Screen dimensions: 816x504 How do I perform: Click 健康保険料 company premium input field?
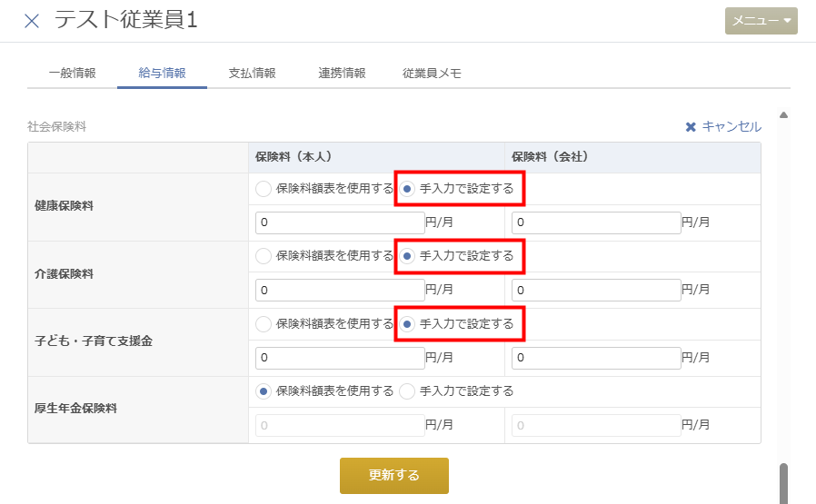[596, 222]
